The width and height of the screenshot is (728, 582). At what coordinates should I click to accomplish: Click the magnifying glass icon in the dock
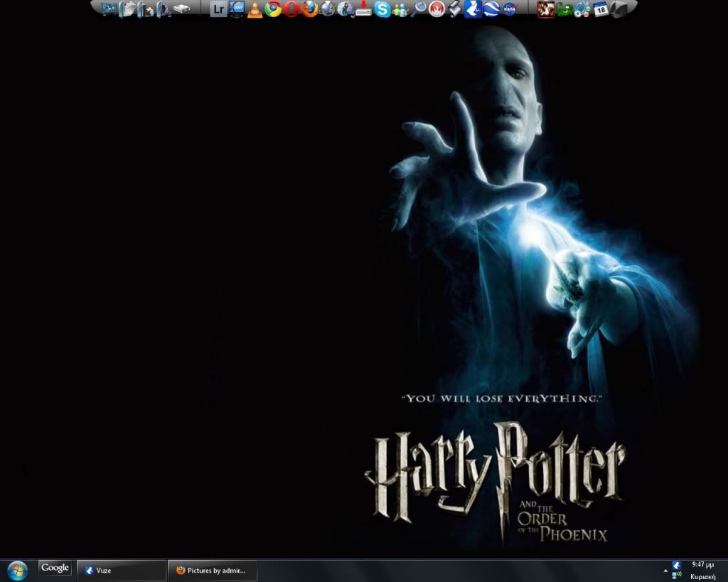click(x=418, y=9)
